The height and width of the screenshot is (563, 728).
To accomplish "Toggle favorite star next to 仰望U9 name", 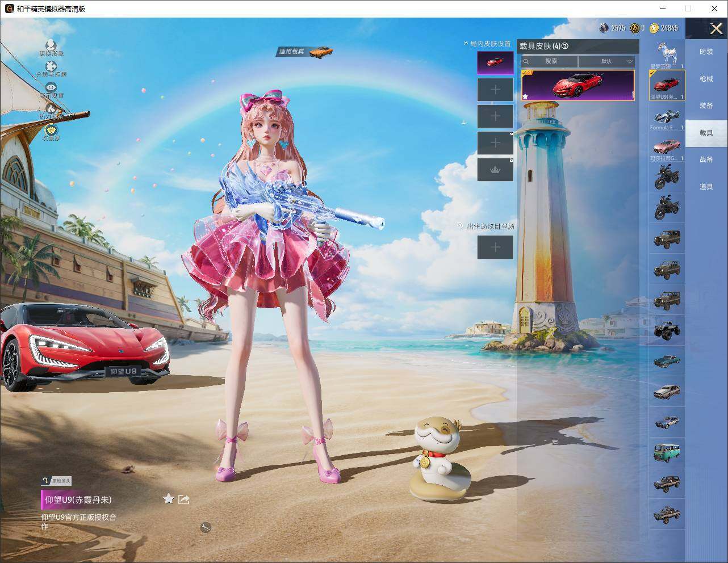I will tap(168, 498).
